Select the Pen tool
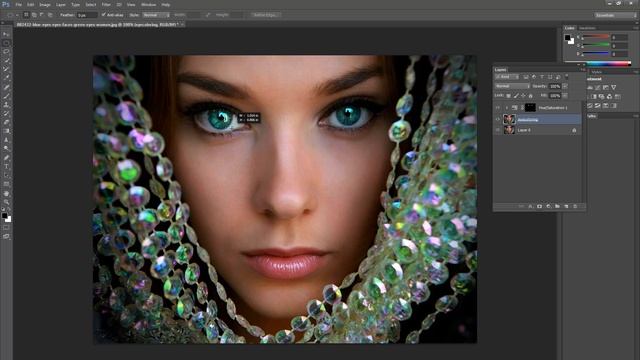The height and width of the screenshot is (360, 640). [x=6, y=158]
